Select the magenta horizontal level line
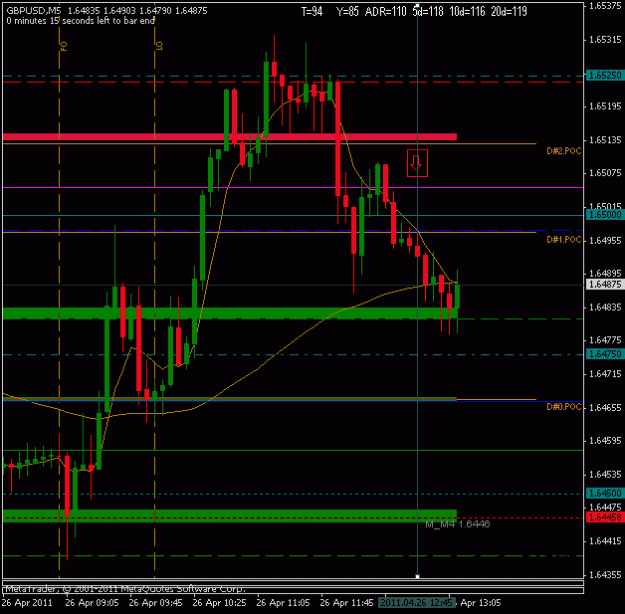 click(293, 187)
